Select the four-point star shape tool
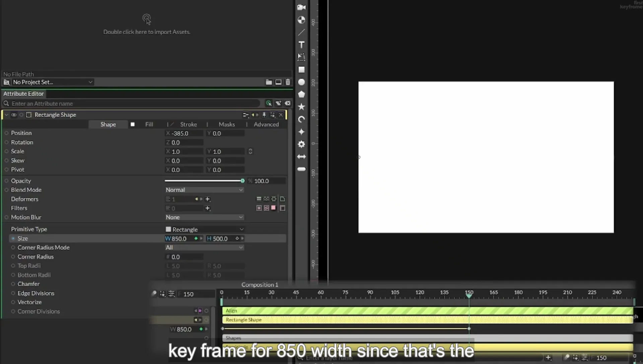Viewport: 643px width, 364px height. (x=301, y=132)
